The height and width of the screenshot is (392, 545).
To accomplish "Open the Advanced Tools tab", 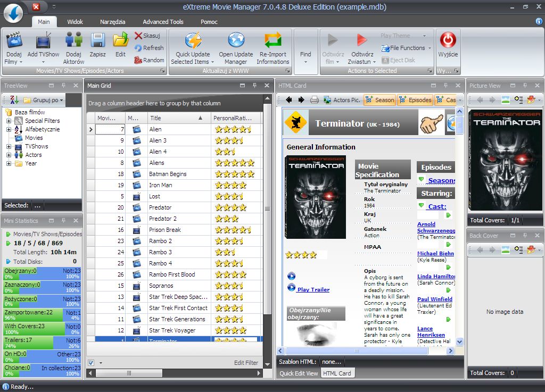I will 163,21.
